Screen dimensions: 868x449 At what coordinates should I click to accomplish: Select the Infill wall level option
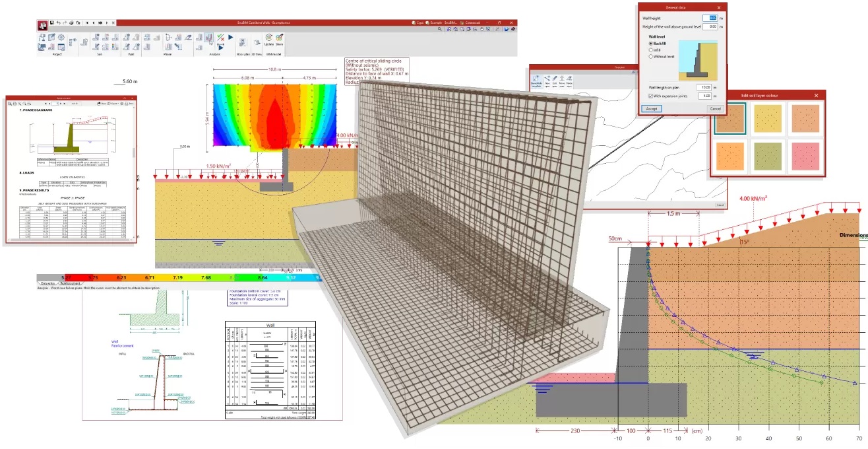650,50
